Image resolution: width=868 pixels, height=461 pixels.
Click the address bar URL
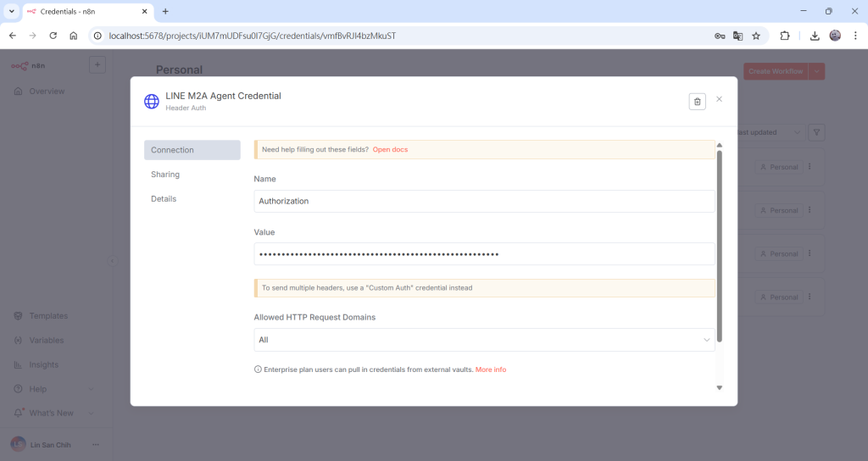coord(253,36)
